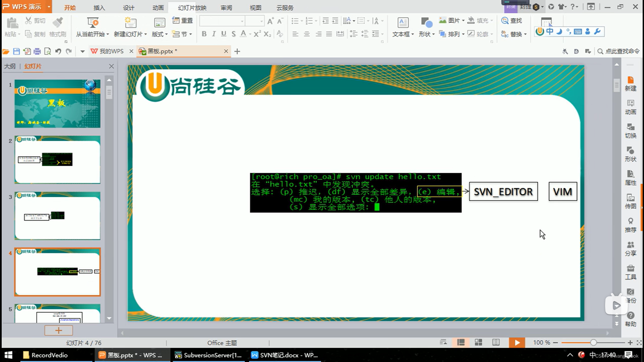
Task: Switch to 我的WPS document tab
Action: click(112, 51)
